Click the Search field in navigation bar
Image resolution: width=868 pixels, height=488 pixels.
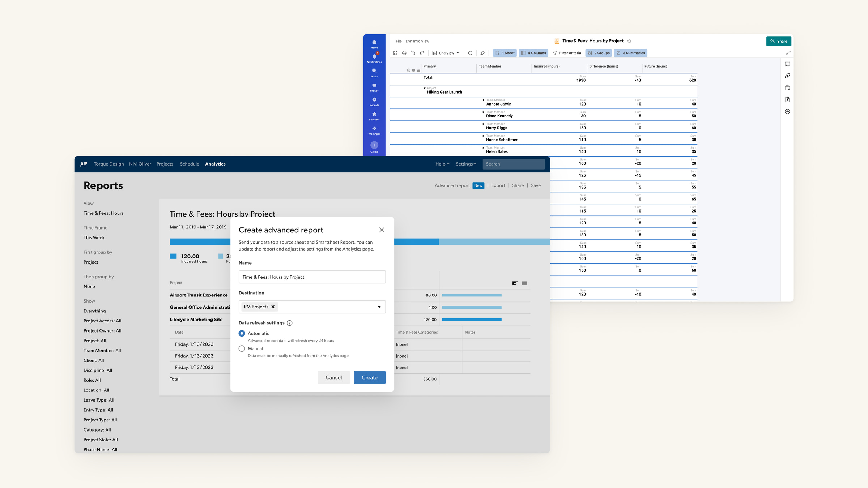click(x=514, y=164)
